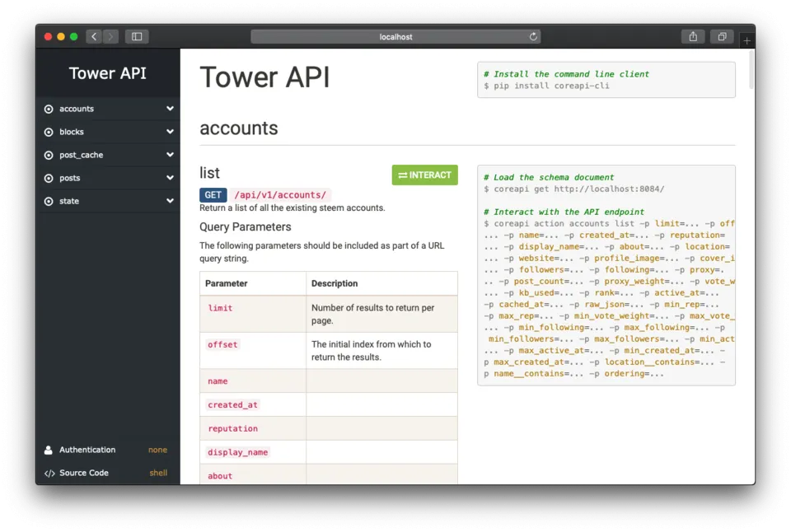
Task: Open the Source Code menu showing shell
Action: (x=108, y=473)
